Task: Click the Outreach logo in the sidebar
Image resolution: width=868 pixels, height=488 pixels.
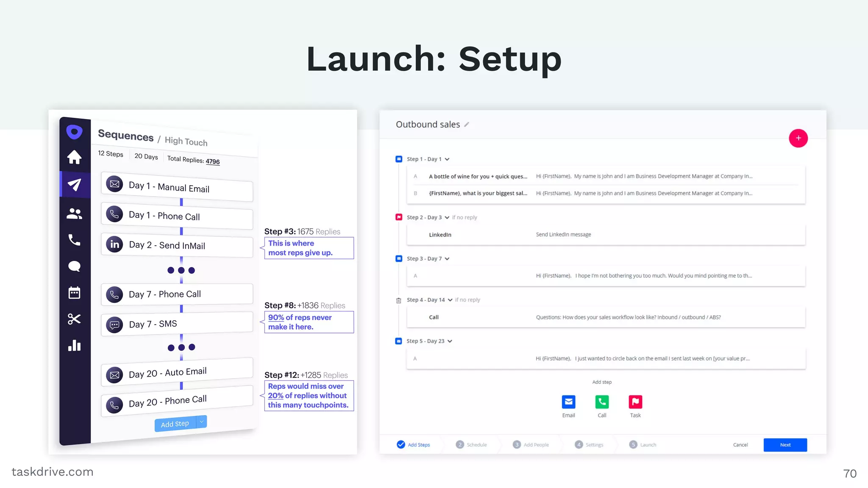Action: point(74,132)
